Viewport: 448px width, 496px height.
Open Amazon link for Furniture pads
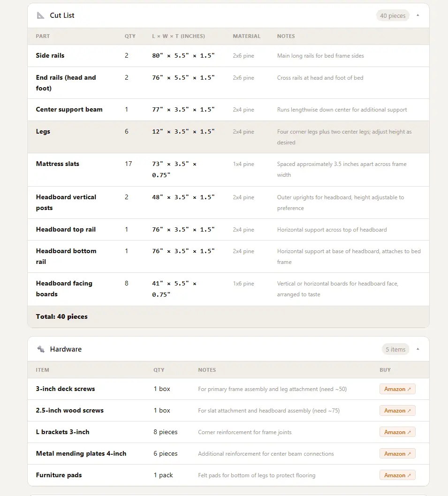(x=397, y=475)
